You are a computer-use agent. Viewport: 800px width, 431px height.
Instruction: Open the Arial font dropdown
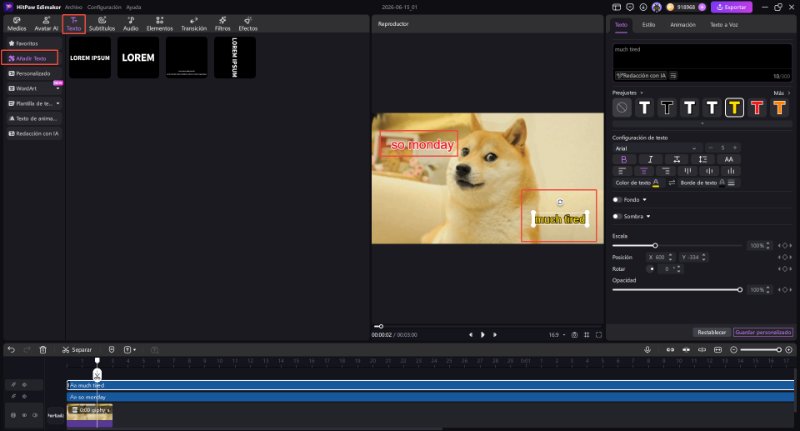tap(656, 148)
